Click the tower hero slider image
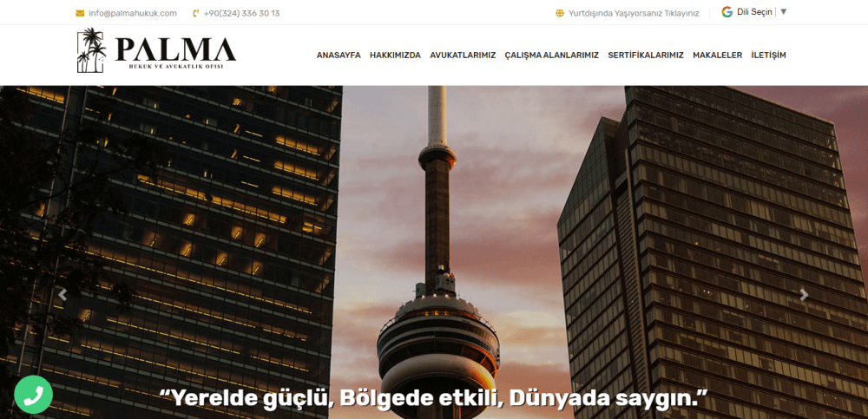 click(x=434, y=252)
